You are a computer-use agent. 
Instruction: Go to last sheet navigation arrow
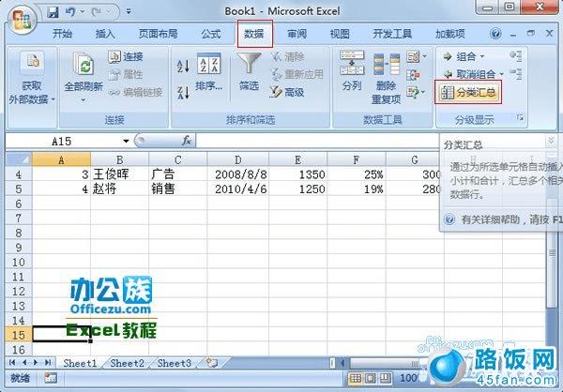[x=48, y=363]
